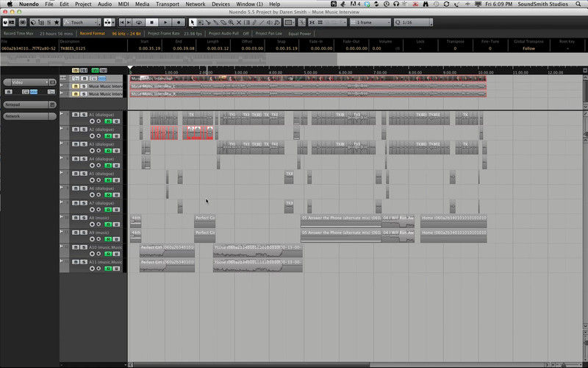Pick the Split scissors tool

208,23
